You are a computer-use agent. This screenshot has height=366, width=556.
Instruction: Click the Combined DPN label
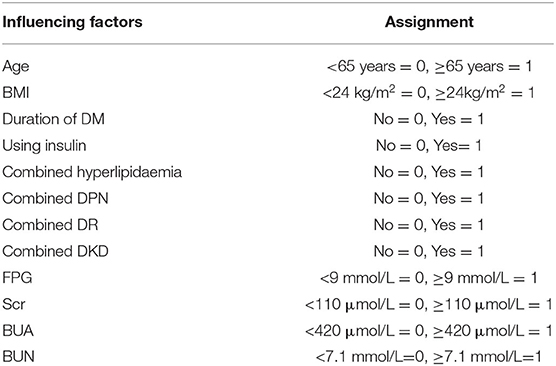(x=55, y=198)
